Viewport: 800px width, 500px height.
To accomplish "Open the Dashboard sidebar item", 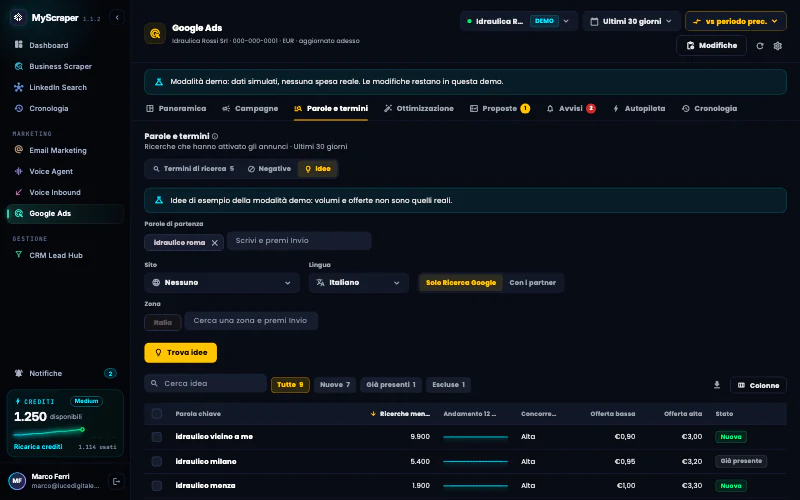I will [65, 45].
